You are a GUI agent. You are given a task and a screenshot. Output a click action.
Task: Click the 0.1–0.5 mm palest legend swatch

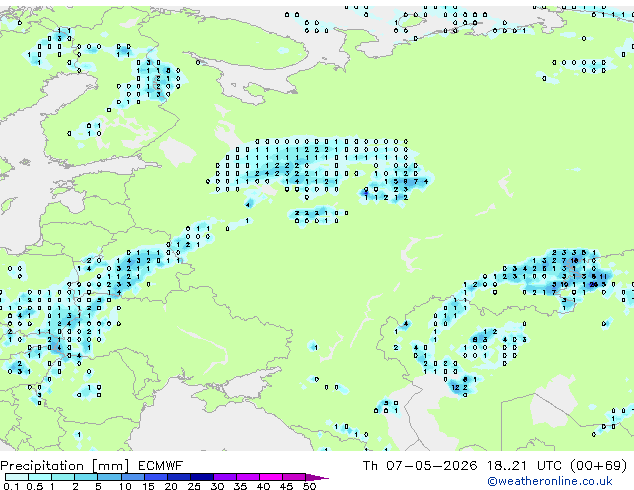17,477
